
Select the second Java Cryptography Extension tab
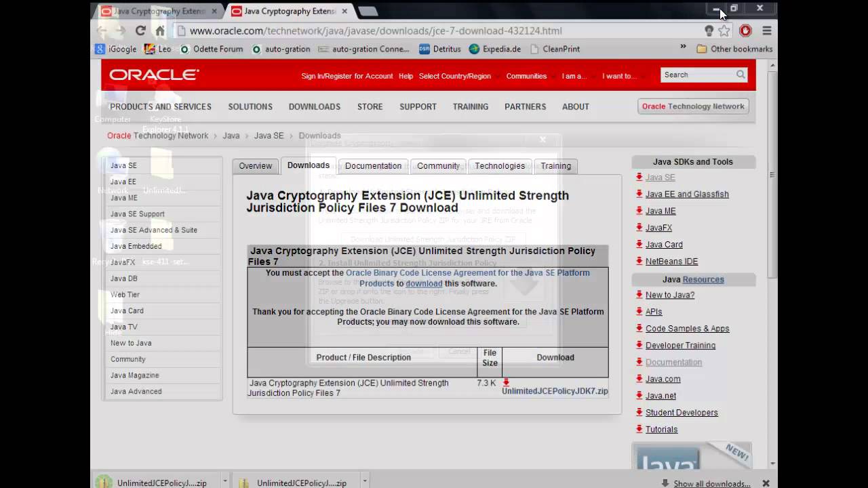pyautogui.click(x=289, y=11)
